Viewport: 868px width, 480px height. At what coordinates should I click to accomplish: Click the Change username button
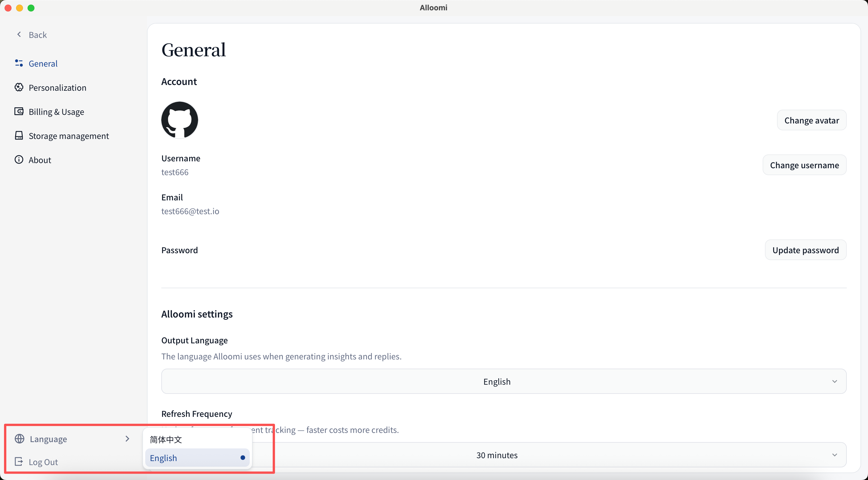coord(804,165)
